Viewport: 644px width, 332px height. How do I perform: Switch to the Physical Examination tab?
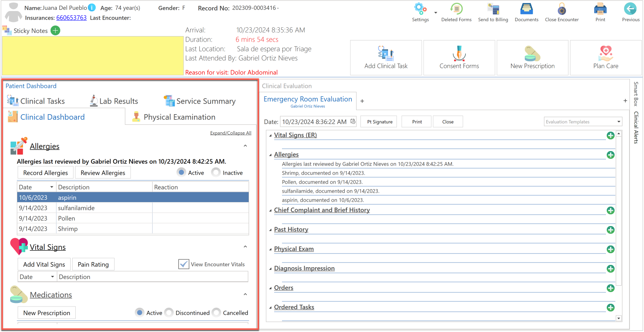coord(174,117)
